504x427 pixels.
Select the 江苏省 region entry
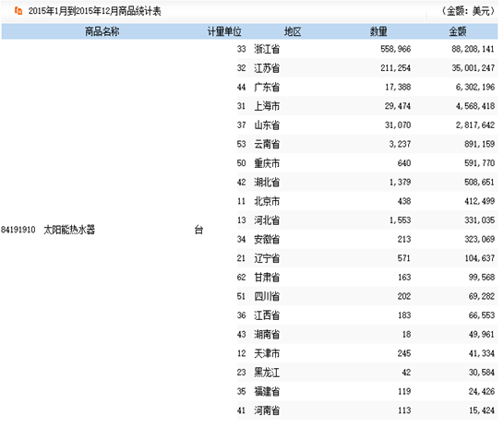267,68
